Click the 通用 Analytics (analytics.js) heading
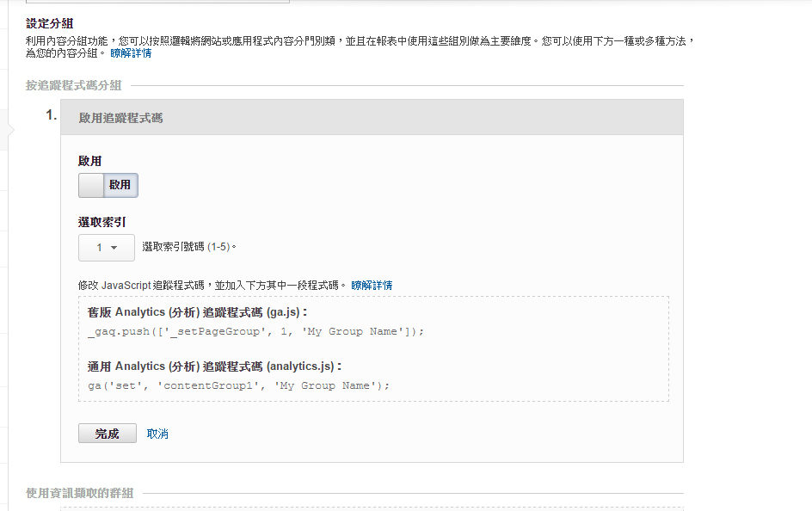This screenshot has height=511, width=812. pos(214,366)
